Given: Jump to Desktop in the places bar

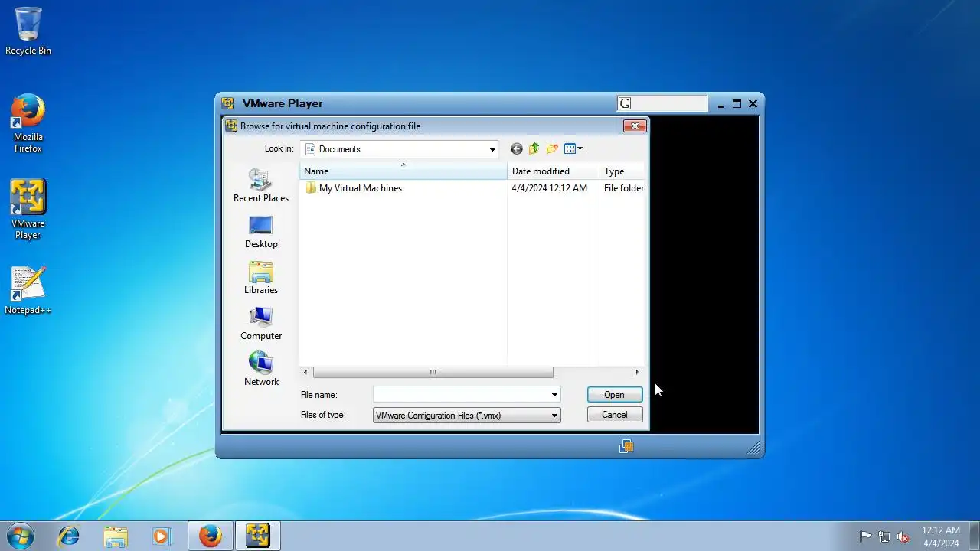Looking at the screenshot, I should [x=261, y=232].
